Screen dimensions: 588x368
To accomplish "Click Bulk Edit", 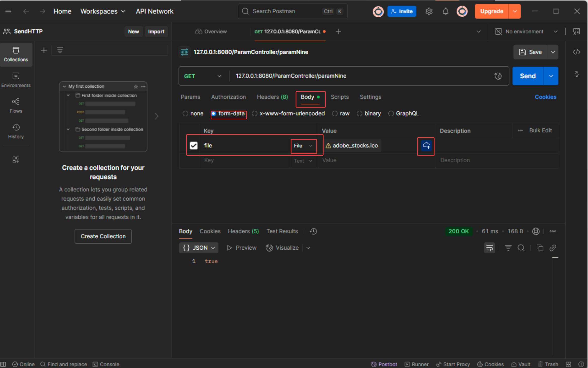I will tap(540, 130).
